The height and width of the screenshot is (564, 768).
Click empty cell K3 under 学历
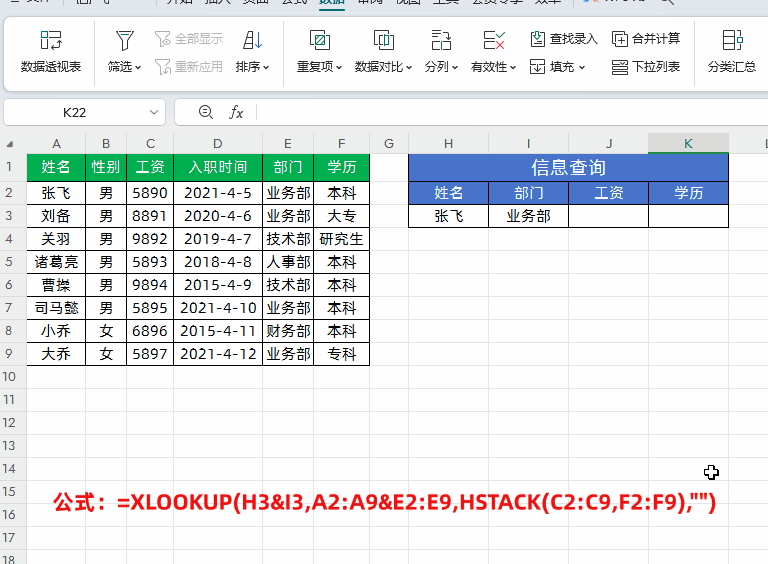688,216
